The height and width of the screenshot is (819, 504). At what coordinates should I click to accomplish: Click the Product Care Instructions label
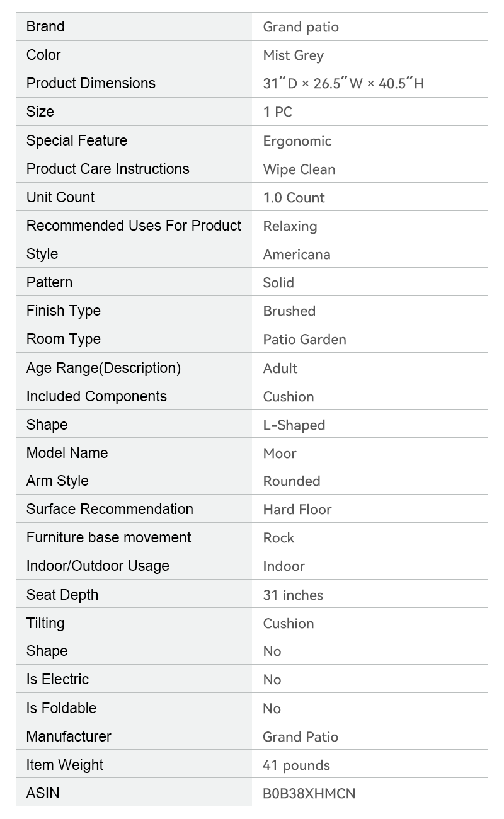(108, 169)
